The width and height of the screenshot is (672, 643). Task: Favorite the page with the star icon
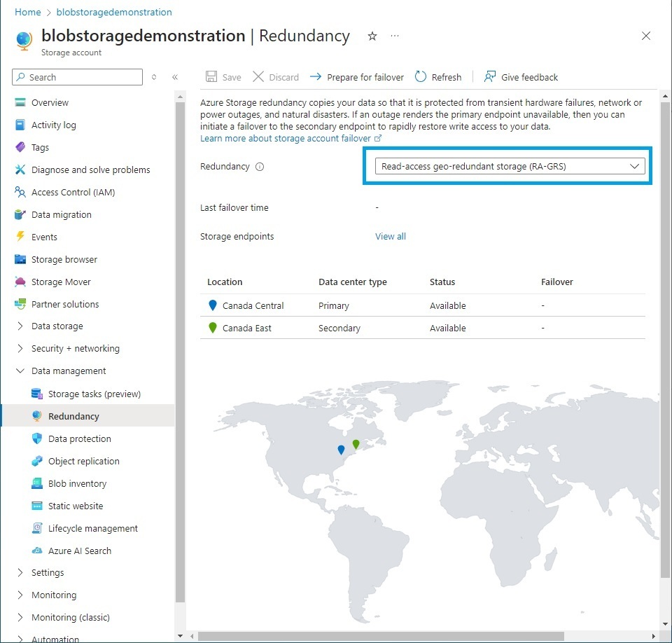click(372, 36)
